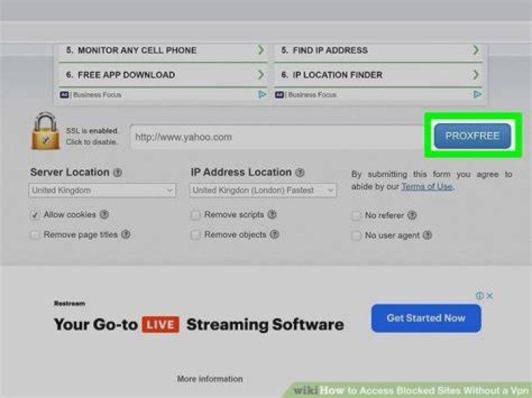Open Find IP Address ad link
The width and height of the screenshot is (532, 398).
click(378, 50)
